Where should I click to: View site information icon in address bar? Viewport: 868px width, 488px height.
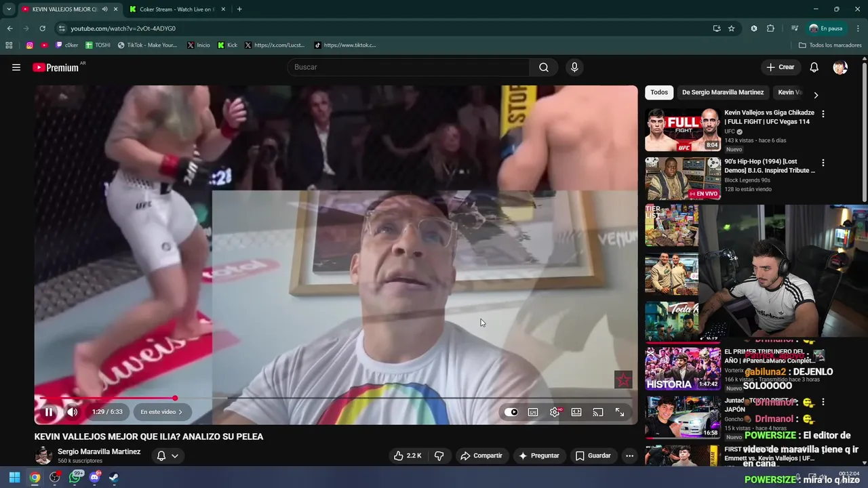(62, 28)
